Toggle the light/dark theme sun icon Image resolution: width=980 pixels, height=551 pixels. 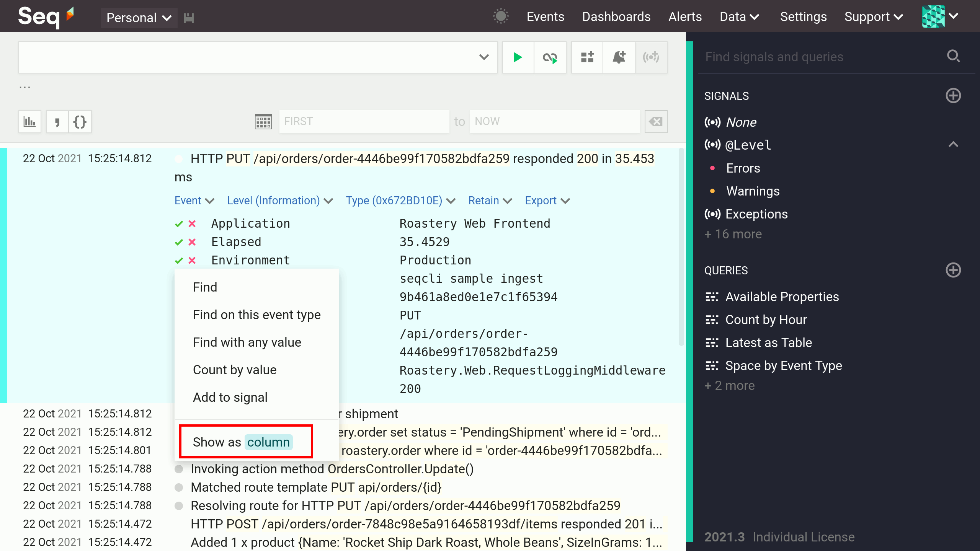[x=501, y=16]
